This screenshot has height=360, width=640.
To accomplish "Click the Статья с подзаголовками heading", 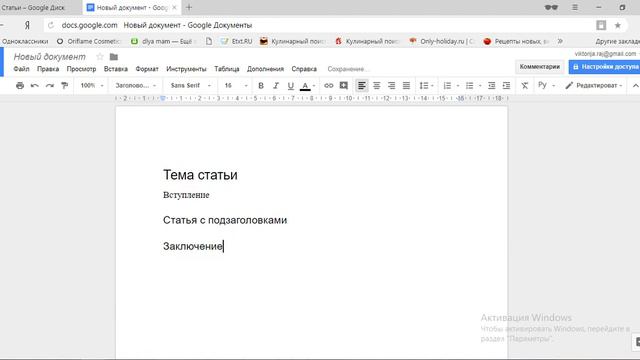I will pos(225,220).
